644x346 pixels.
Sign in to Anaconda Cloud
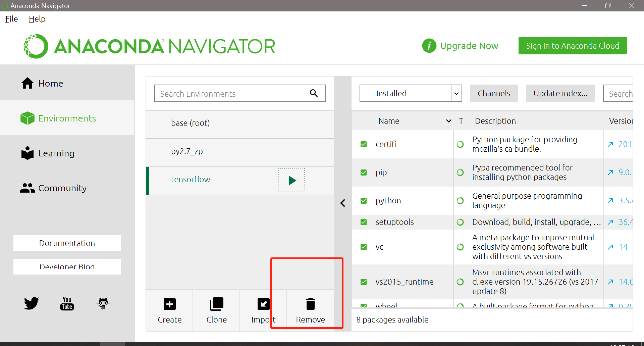tap(573, 46)
